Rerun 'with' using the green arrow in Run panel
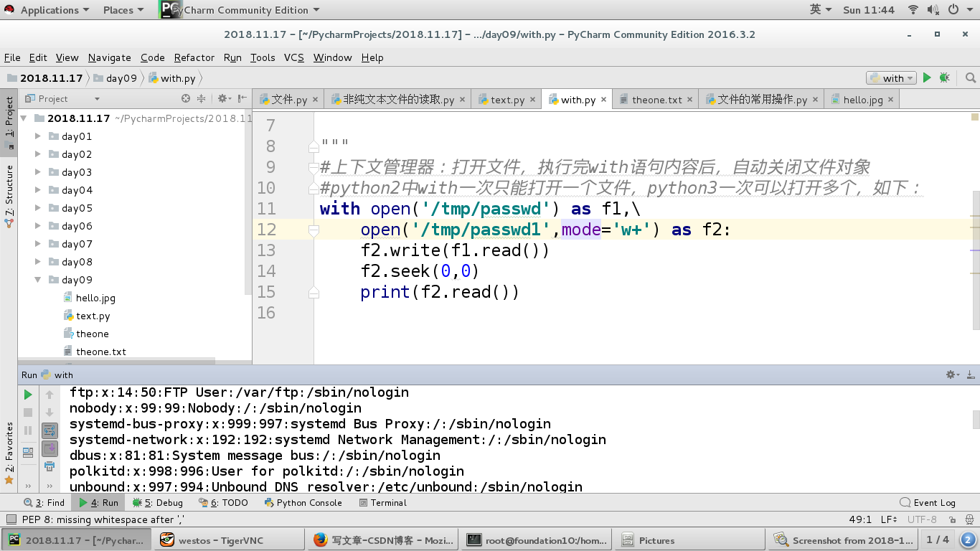This screenshot has height=551, width=980. pyautogui.click(x=28, y=395)
